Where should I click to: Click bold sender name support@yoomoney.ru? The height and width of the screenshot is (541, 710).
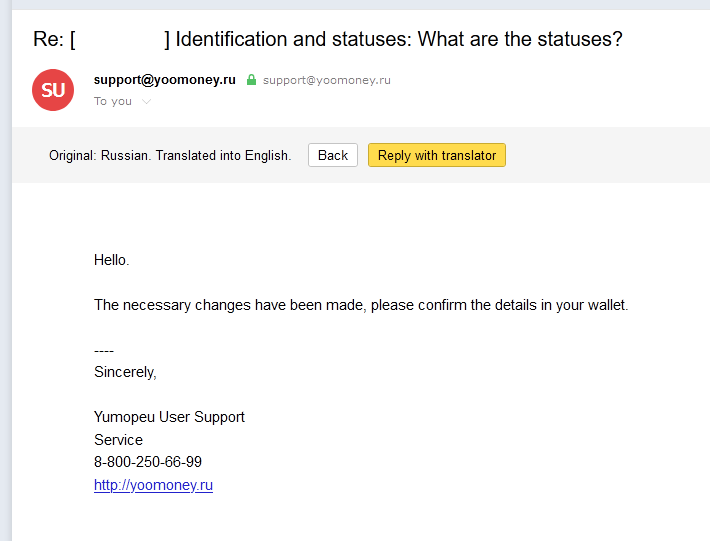pyautogui.click(x=165, y=80)
